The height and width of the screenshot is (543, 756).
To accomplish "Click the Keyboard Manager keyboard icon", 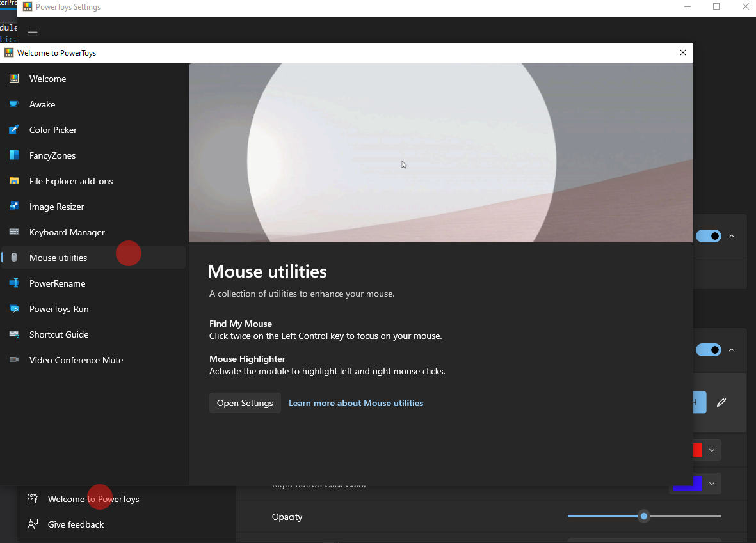I will click(x=14, y=232).
